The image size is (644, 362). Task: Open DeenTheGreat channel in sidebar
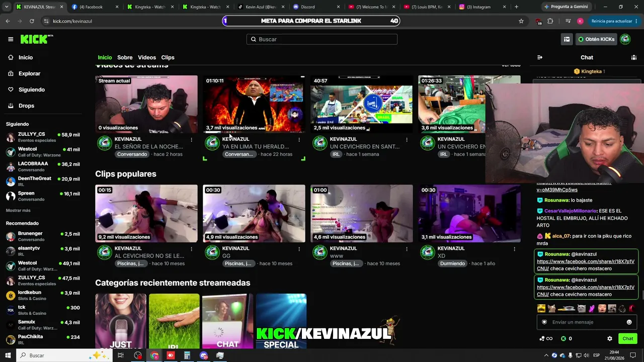43,181
